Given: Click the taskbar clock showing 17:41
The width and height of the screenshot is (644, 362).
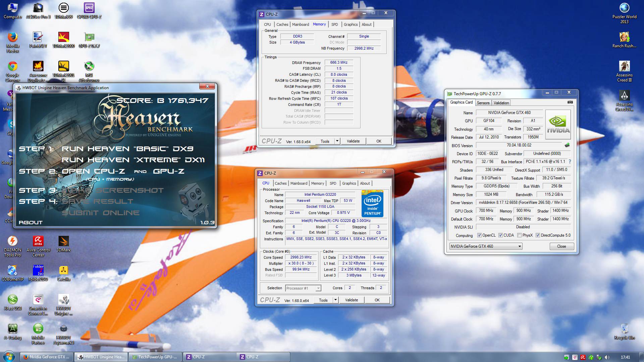Looking at the screenshot, I should point(625,357).
